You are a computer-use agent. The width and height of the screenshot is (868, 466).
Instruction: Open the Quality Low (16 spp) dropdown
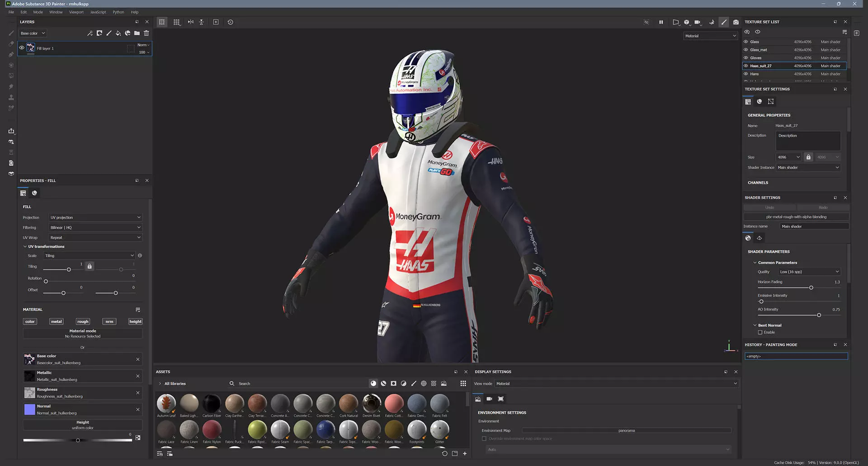(x=809, y=272)
